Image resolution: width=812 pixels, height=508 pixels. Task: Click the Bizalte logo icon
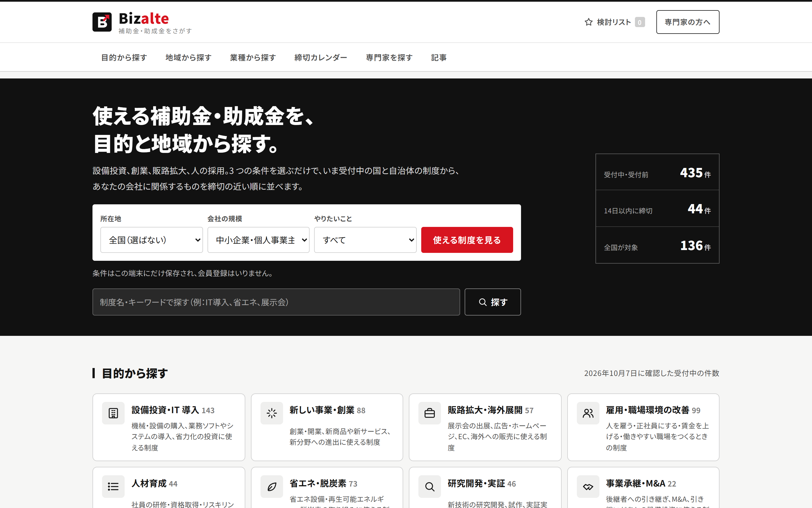tap(102, 22)
